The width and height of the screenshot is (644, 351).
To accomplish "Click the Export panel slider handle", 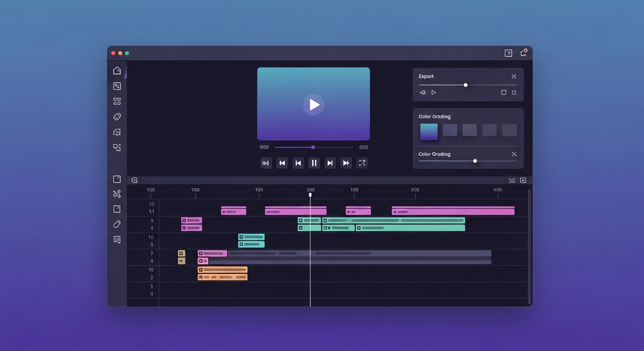I will click(466, 85).
